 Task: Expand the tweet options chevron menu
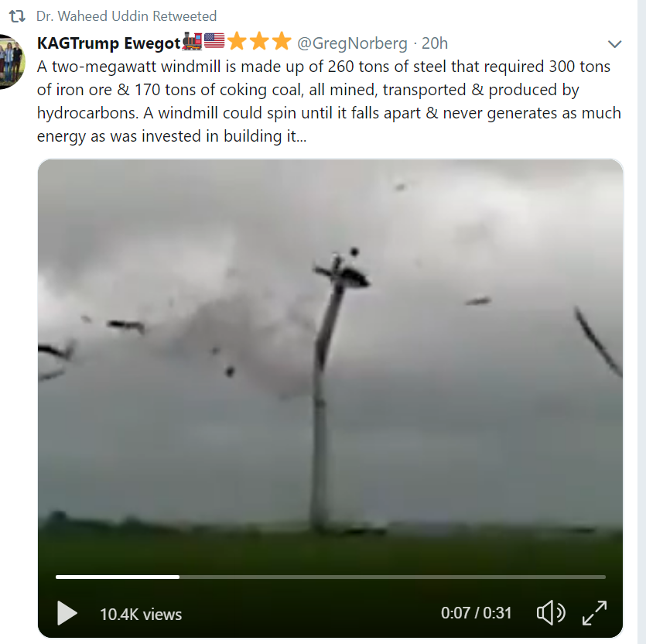[615, 44]
